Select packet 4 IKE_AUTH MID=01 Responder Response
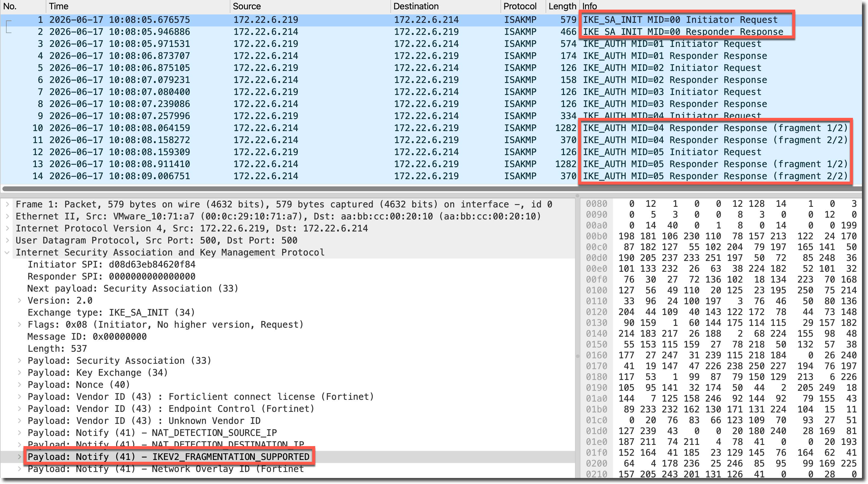This screenshot has width=868, height=484. click(x=431, y=56)
